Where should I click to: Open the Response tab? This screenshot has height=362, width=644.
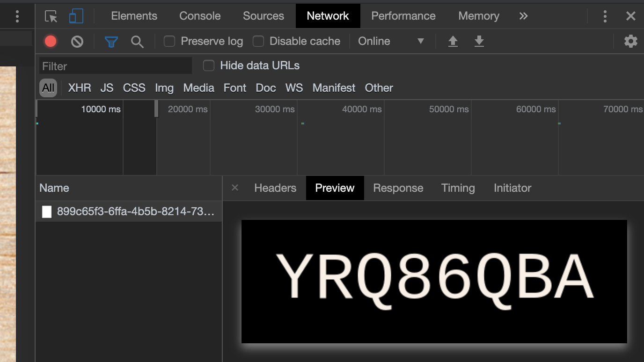[398, 188]
